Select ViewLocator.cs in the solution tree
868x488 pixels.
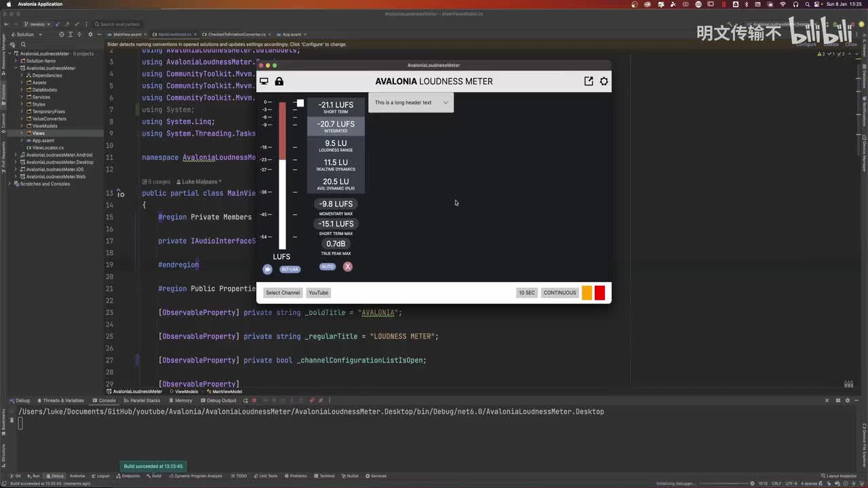coord(47,148)
